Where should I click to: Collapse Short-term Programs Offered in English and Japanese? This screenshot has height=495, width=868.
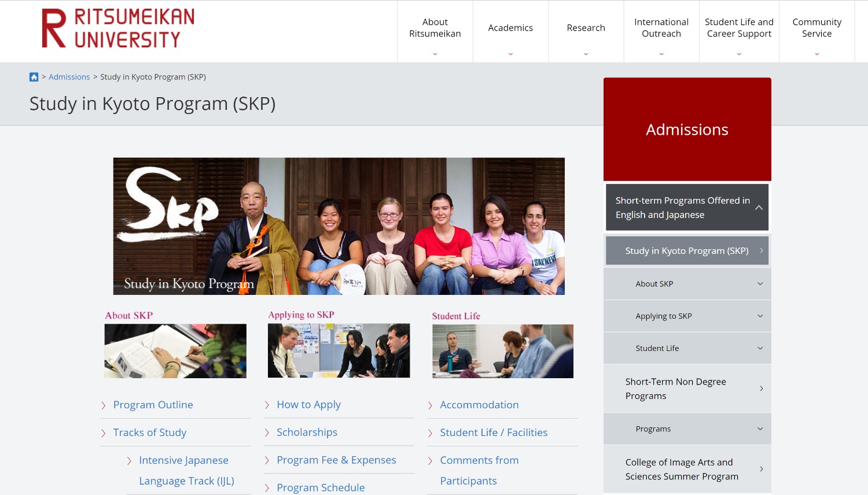(x=687, y=207)
